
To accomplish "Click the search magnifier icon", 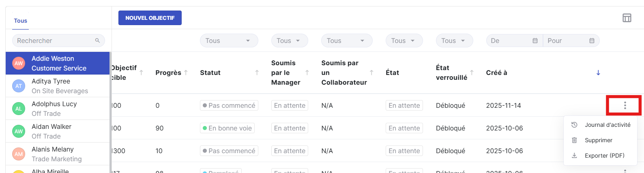I will [x=97, y=41].
